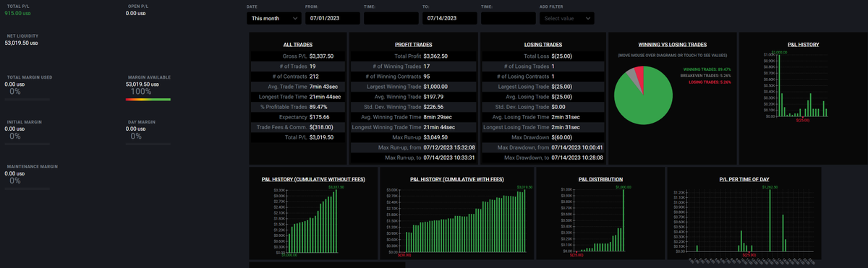Click the 'WINNING TRADES: 89.47%' legend entry
This screenshot has height=268, width=868.
(707, 69)
